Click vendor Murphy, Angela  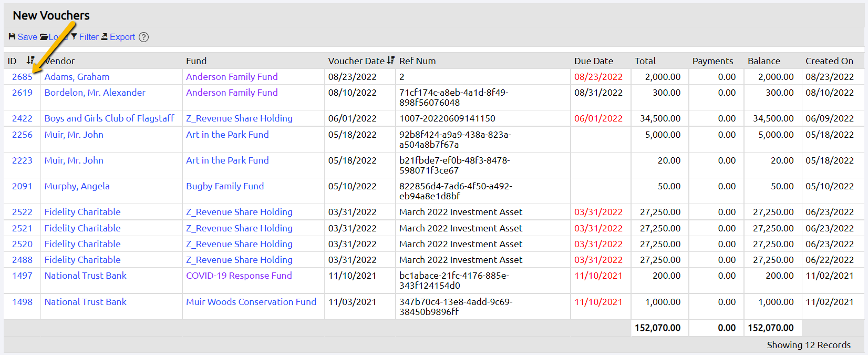tap(77, 186)
